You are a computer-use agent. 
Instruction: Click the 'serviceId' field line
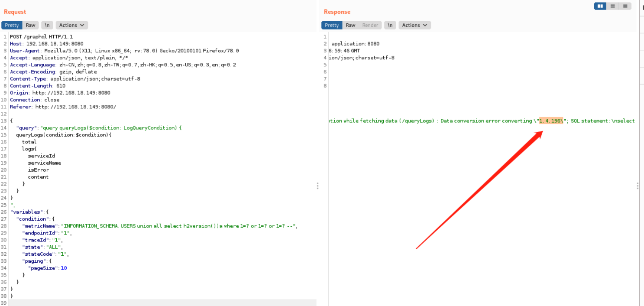coord(42,156)
